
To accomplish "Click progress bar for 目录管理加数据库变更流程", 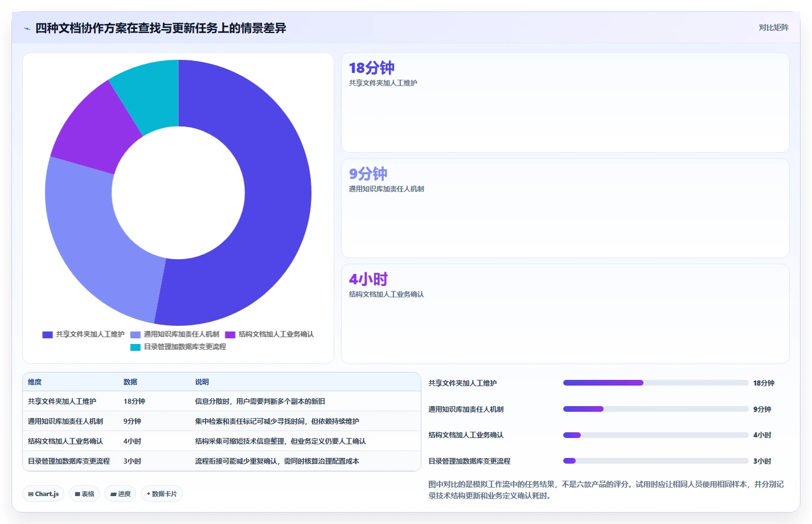I will point(655,461).
